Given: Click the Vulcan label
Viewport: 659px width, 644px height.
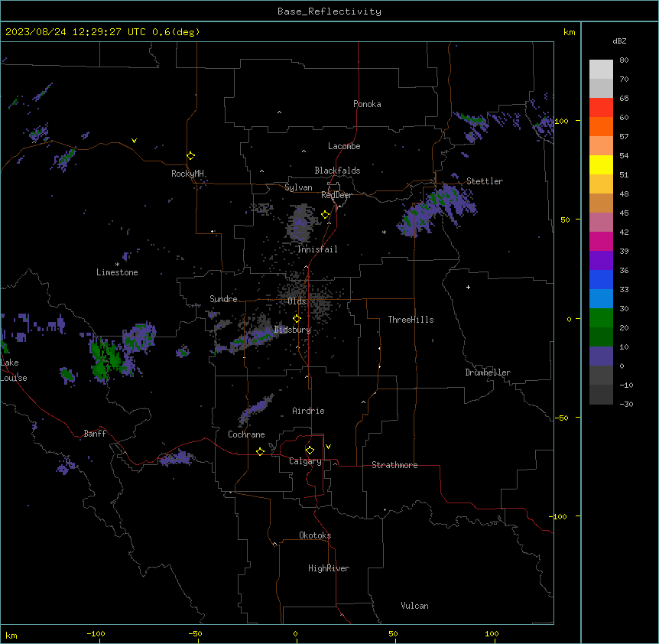Looking at the screenshot, I should 414,606.
